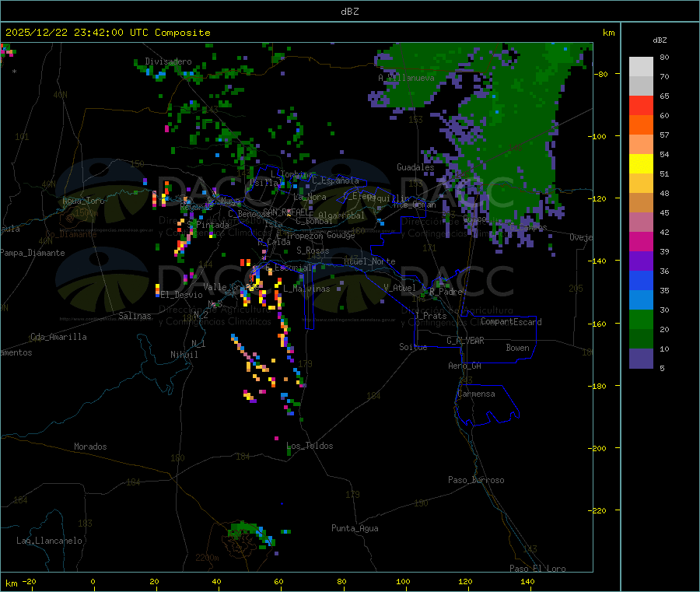Click the 'Salinas' place label

[135, 316]
